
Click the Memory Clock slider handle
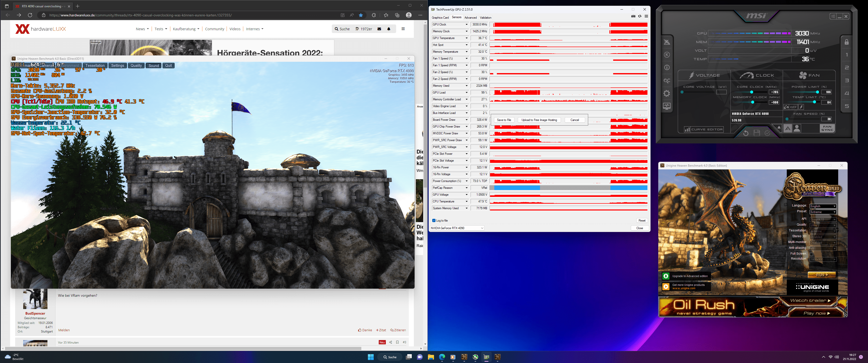(x=752, y=102)
